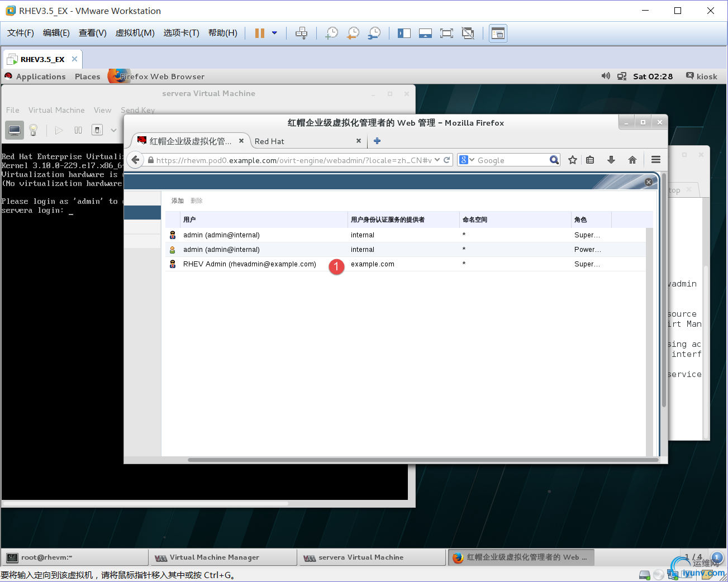The width and height of the screenshot is (728, 582).
Task: Expand the shutdown options arrow in servera window
Action: 113,130
